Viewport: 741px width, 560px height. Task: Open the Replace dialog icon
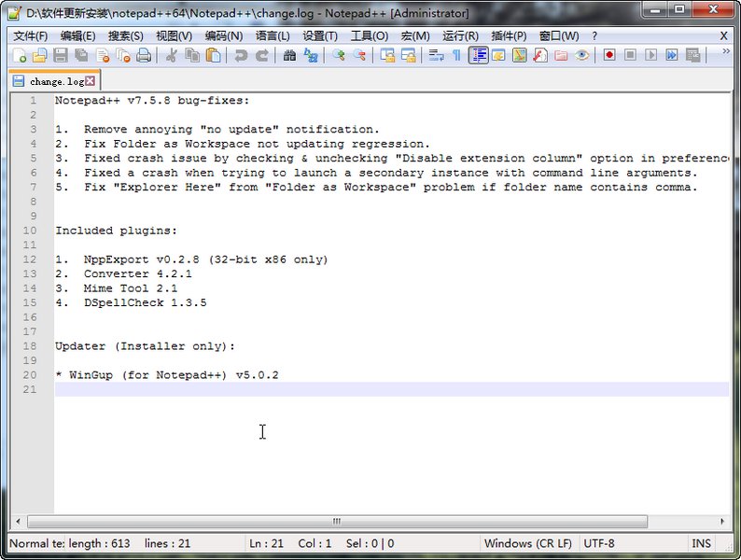311,55
